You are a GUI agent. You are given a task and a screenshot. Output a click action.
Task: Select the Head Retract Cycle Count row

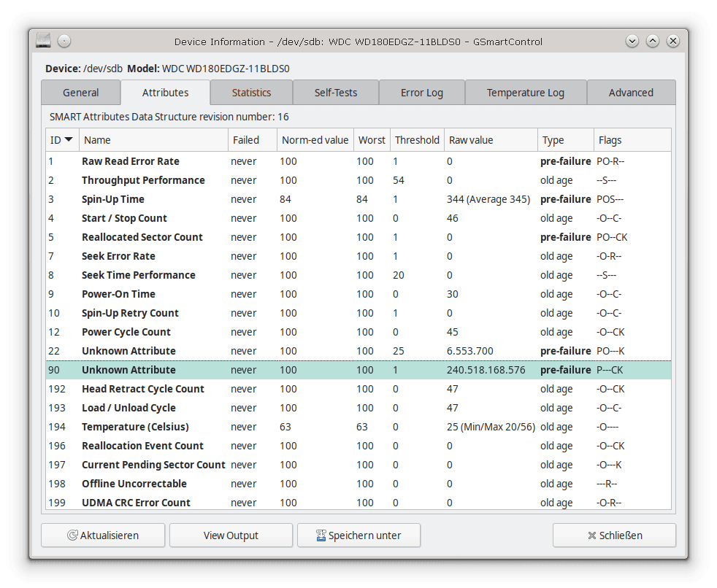tap(358, 389)
